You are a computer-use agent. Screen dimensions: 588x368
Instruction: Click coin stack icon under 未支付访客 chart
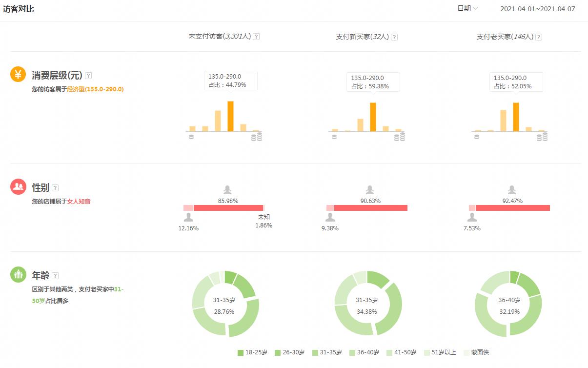pyautogui.click(x=257, y=137)
